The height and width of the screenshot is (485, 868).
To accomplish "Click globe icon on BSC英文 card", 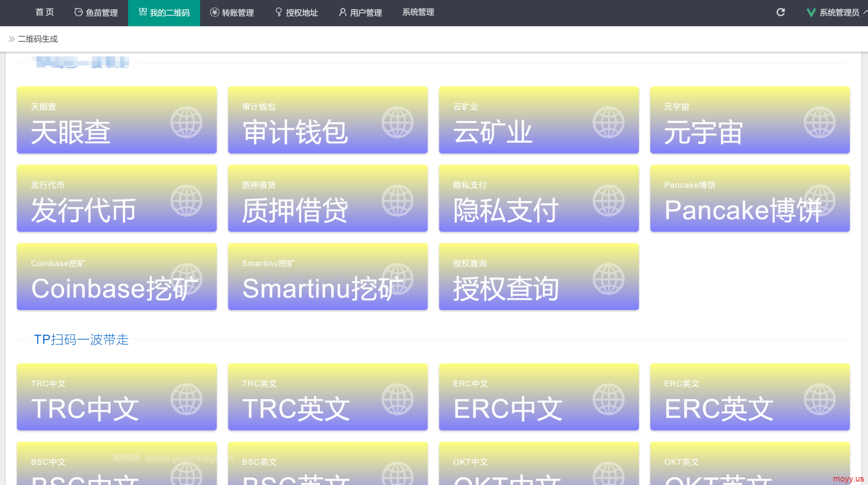I will 397,473.
